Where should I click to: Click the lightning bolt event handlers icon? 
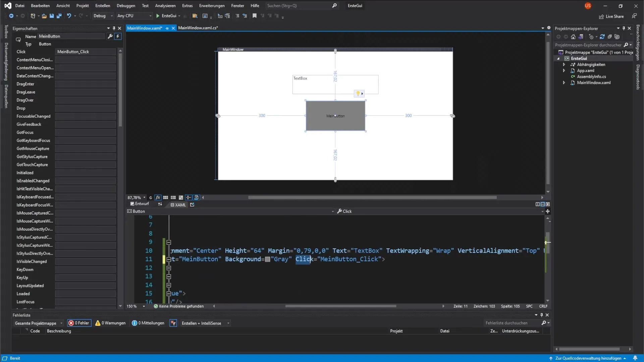click(x=118, y=36)
